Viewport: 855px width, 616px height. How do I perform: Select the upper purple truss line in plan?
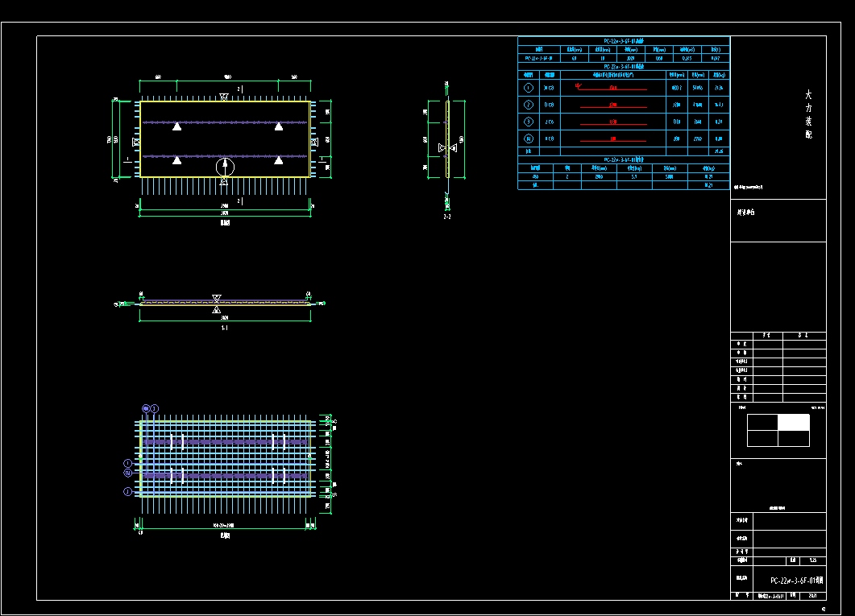click(x=225, y=122)
